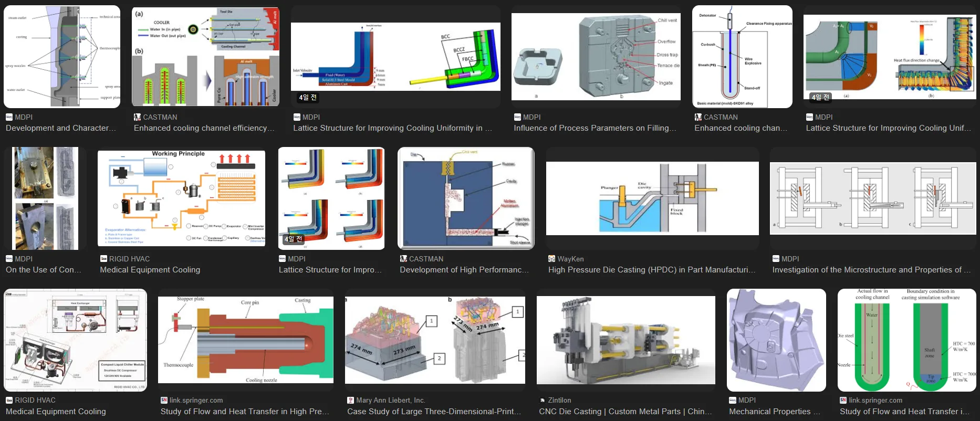Click CASTMAN icon above 'Development of High Performanc...'
980x421 pixels.
(x=403, y=259)
